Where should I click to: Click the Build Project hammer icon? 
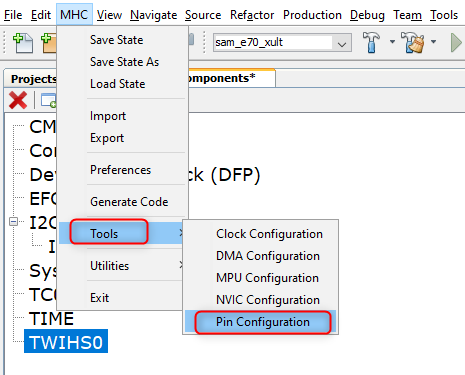tap(371, 42)
